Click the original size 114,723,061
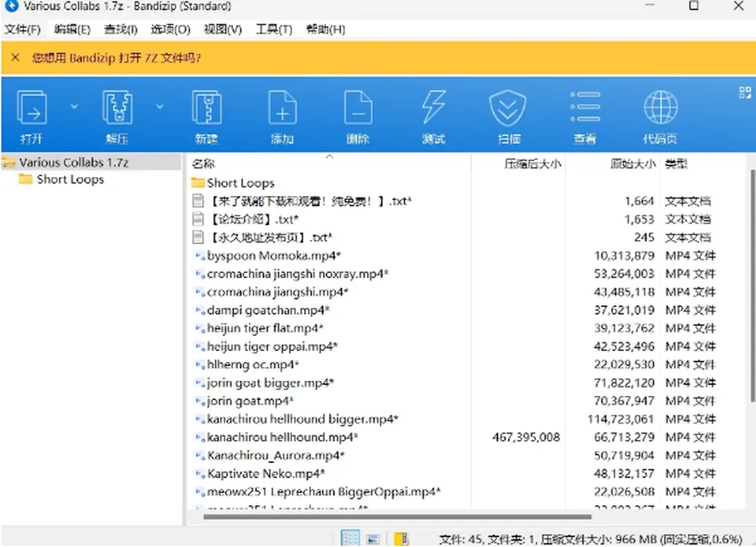756x547 pixels. tap(620, 419)
